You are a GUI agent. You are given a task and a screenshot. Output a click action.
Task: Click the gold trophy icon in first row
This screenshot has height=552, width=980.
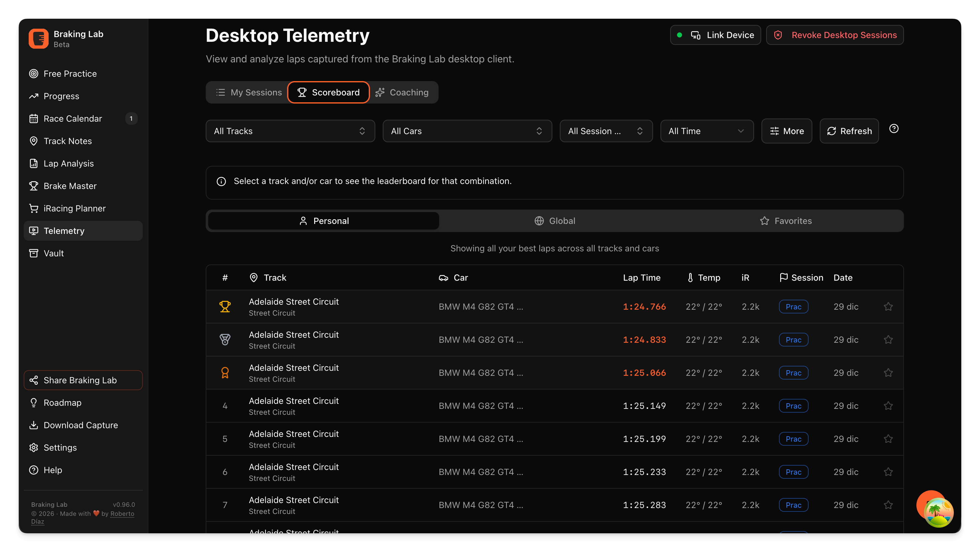pos(225,307)
